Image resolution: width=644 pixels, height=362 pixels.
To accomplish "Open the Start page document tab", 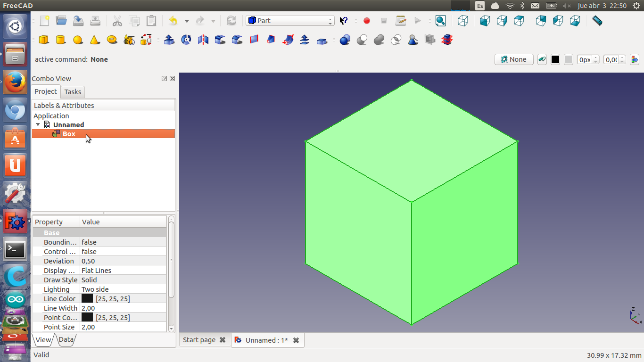I will tap(199, 340).
